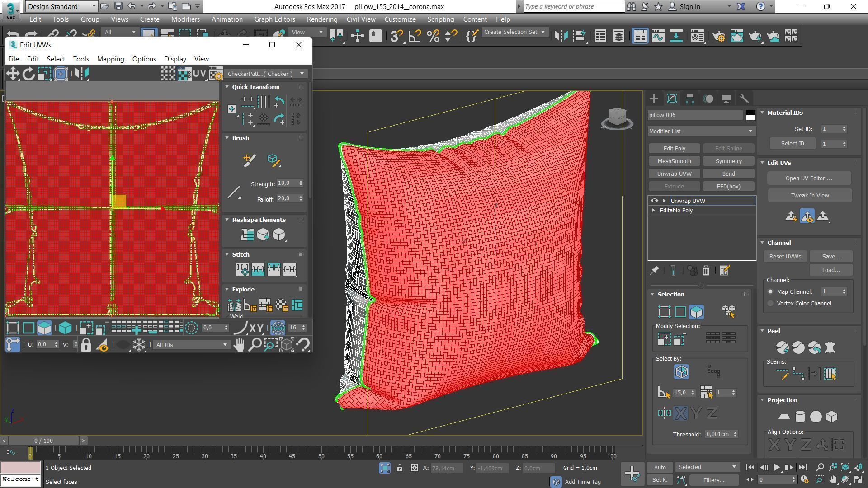Click the Mirror horizontal icon in Edit UVWs
This screenshot has height=488, width=868.
coord(81,74)
